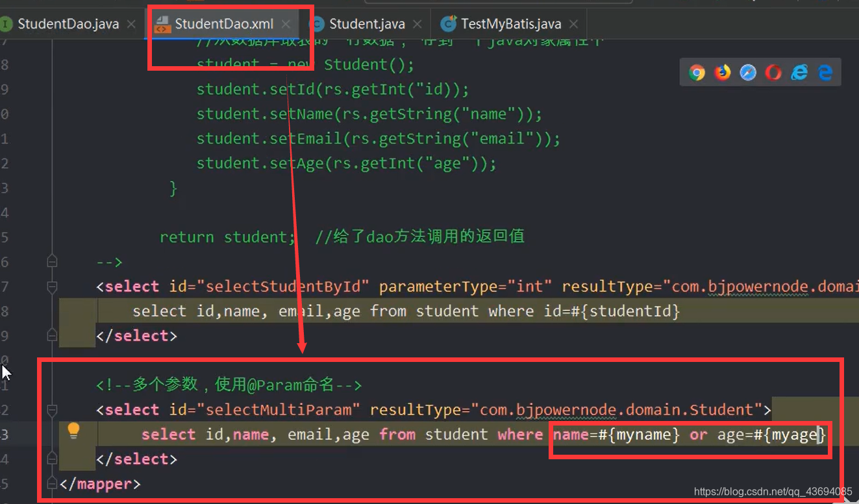Click the yellow intention lightbulb icon

(73, 431)
